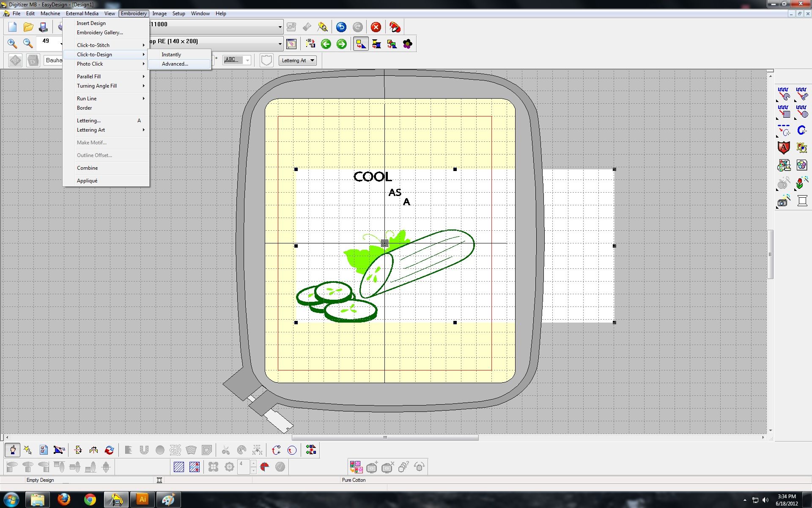The height and width of the screenshot is (508, 812).
Task: Click the red Stop/Cancel icon
Action: point(376,27)
